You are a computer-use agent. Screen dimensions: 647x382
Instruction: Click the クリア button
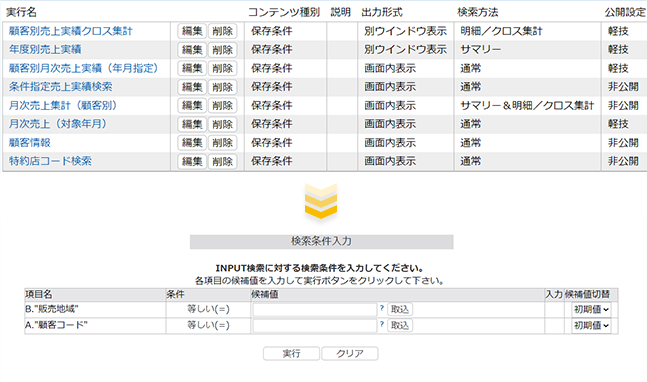[350, 354]
